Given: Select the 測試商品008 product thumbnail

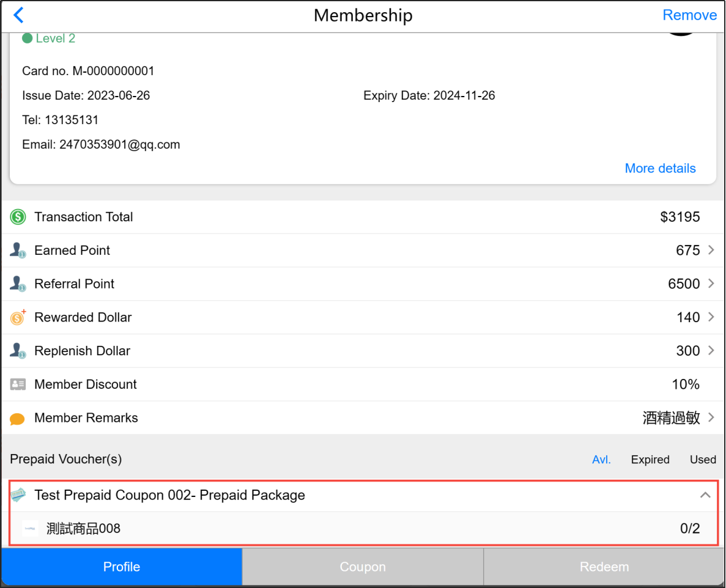Looking at the screenshot, I should click(x=30, y=529).
